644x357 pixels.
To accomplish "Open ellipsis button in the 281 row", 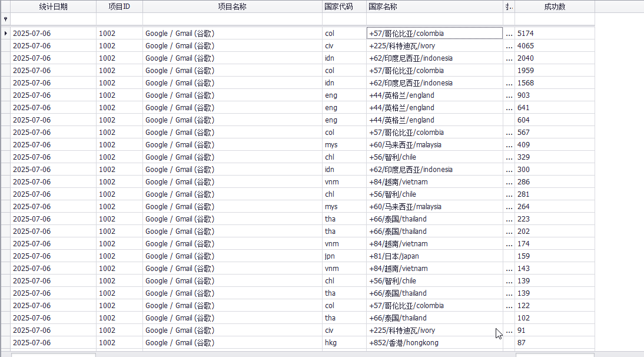I will tap(509, 194).
